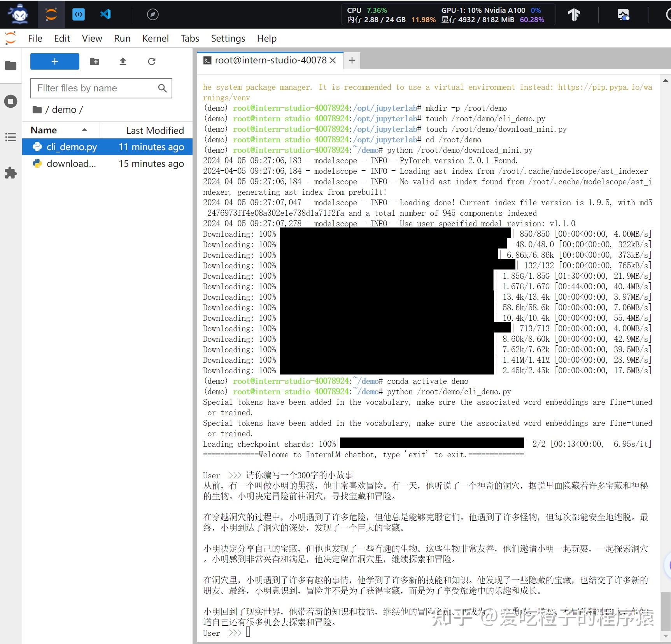The image size is (671, 644).
Task: Sort files by Last Modified header
Action: pyautogui.click(x=146, y=130)
